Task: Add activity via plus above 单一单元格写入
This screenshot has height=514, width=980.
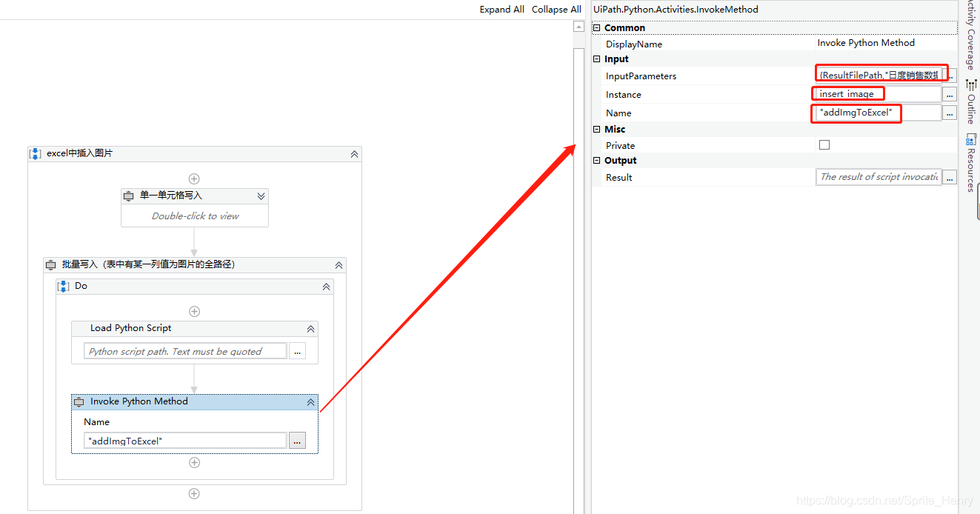Action: [194, 178]
